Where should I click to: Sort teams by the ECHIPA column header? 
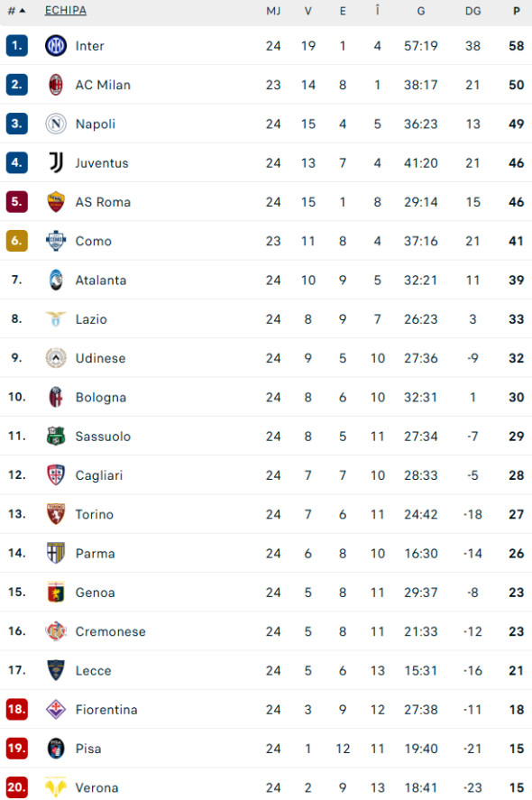point(64,11)
